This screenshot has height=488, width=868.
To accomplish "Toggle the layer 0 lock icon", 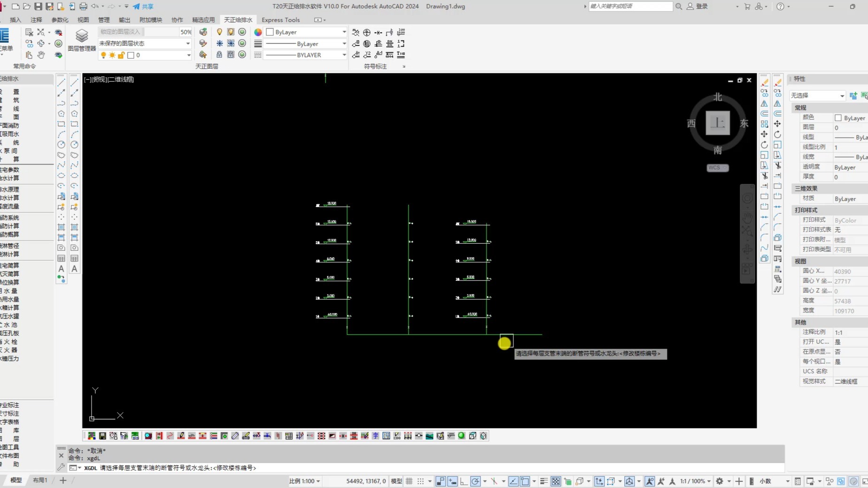I will (x=121, y=55).
